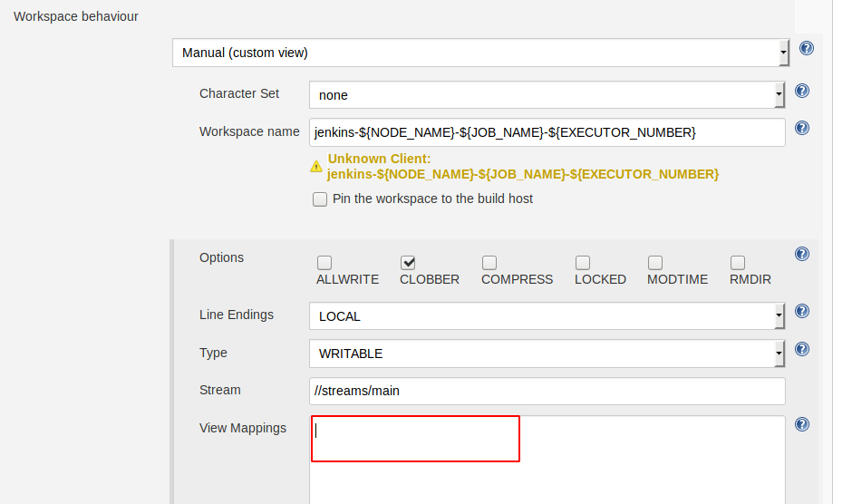Viewport: 852px width, 504px height.
Task: Open the Manual (custom view) dropdown
Action: pyautogui.click(x=480, y=53)
